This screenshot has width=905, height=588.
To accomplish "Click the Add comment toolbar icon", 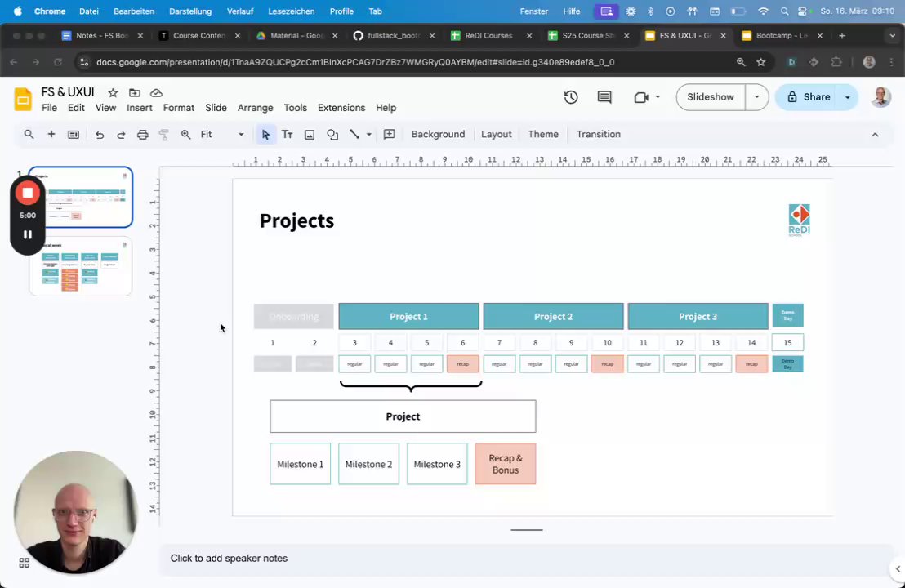I will pos(390,135).
